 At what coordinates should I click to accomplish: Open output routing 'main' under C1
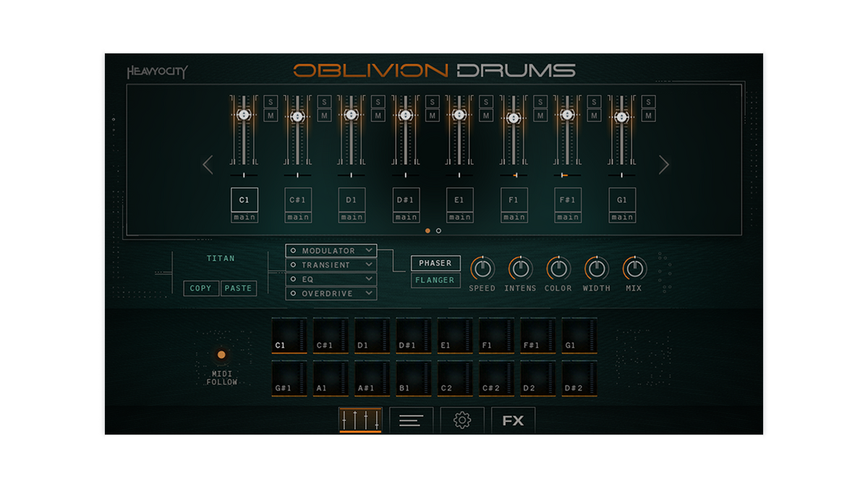(x=244, y=217)
